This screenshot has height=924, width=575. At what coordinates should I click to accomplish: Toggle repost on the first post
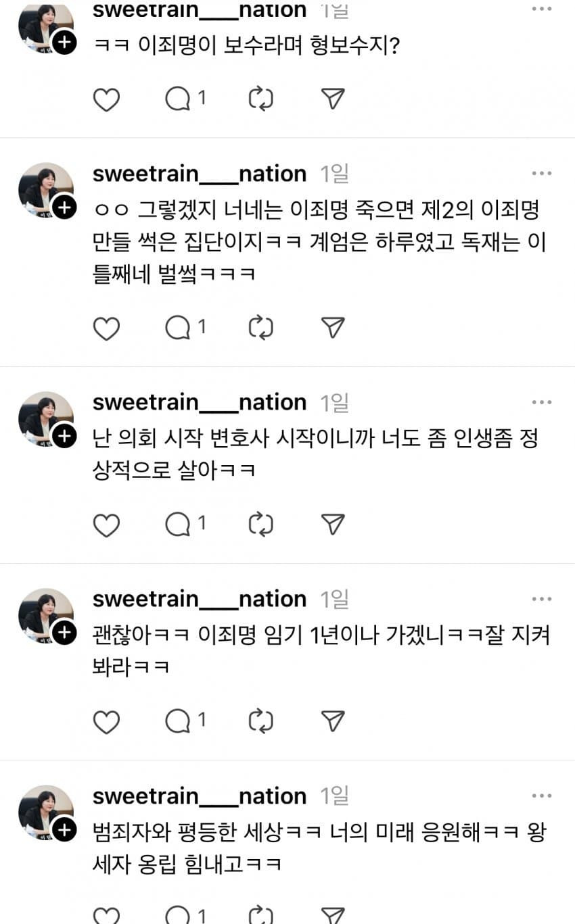coord(260,99)
